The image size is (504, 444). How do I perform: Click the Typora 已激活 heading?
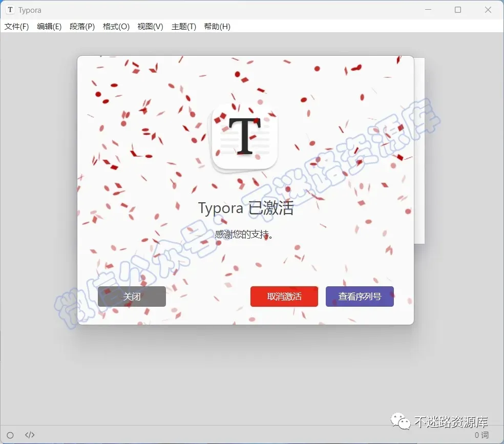coord(246,208)
